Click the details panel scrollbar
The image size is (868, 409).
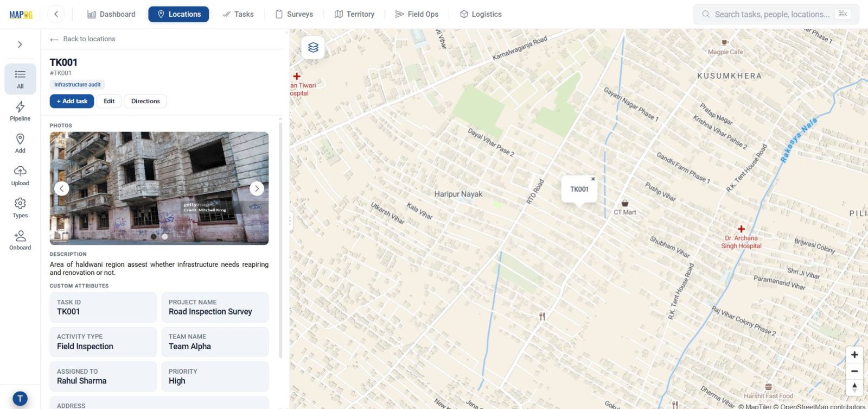[280, 239]
